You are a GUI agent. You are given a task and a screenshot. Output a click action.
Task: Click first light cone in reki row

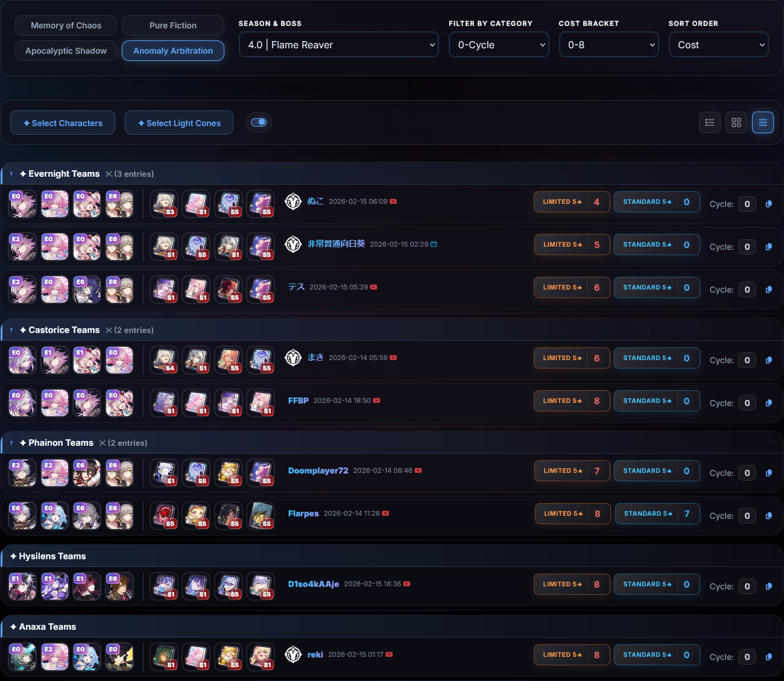pyautogui.click(x=164, y=657)
